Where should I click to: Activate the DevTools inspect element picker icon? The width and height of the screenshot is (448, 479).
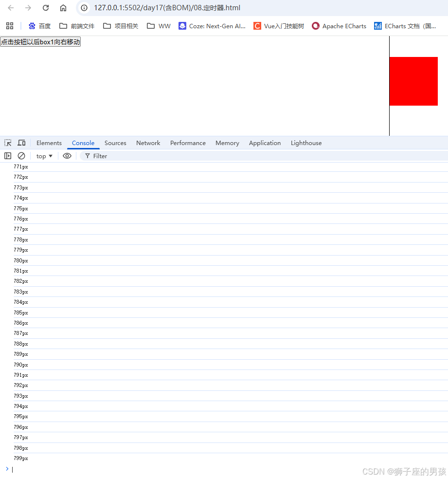8,143
